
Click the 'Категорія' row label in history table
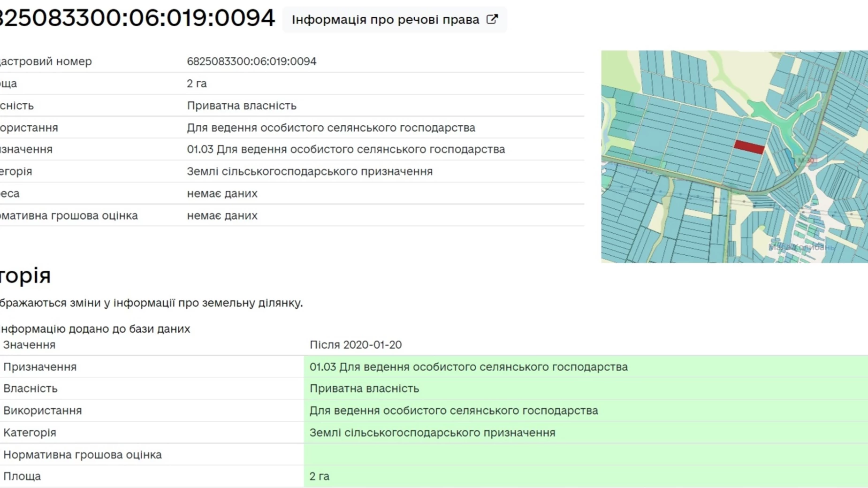click(x=30, y=433)
